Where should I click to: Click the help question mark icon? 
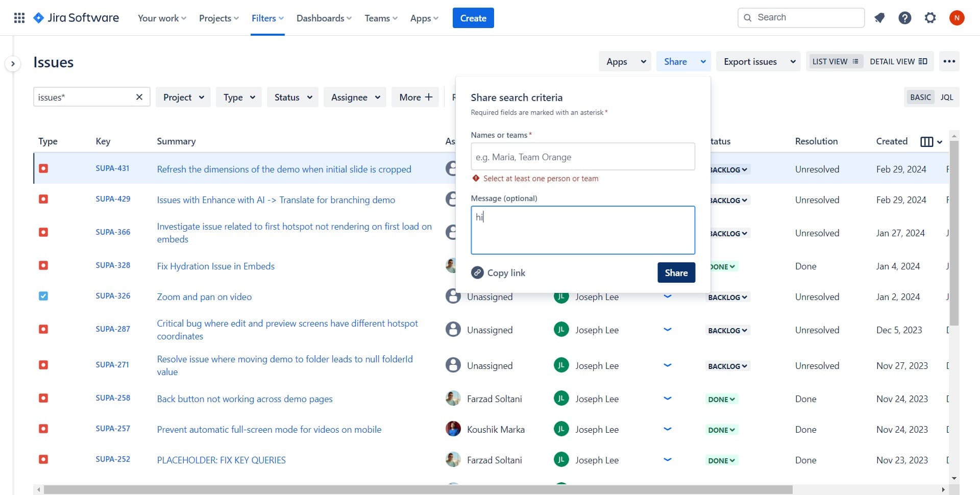point(904,18)
